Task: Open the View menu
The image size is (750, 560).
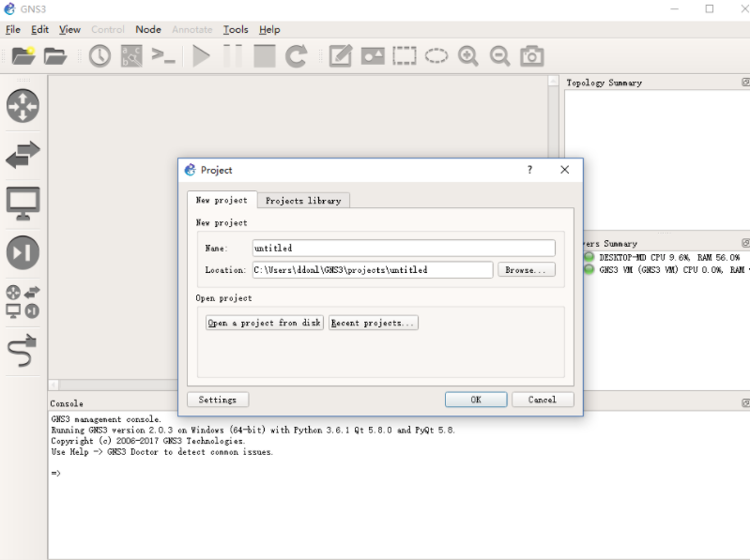Action: (x=69, y=30)
